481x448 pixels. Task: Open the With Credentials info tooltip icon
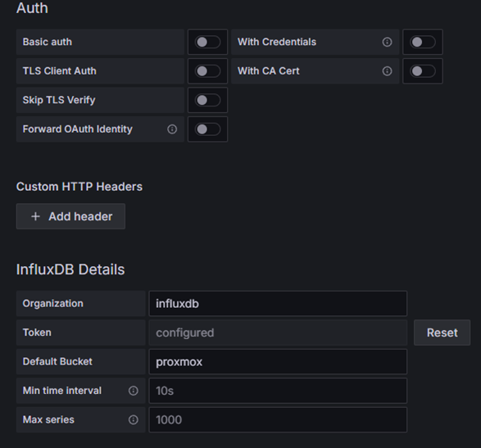(x=387, y=42)
